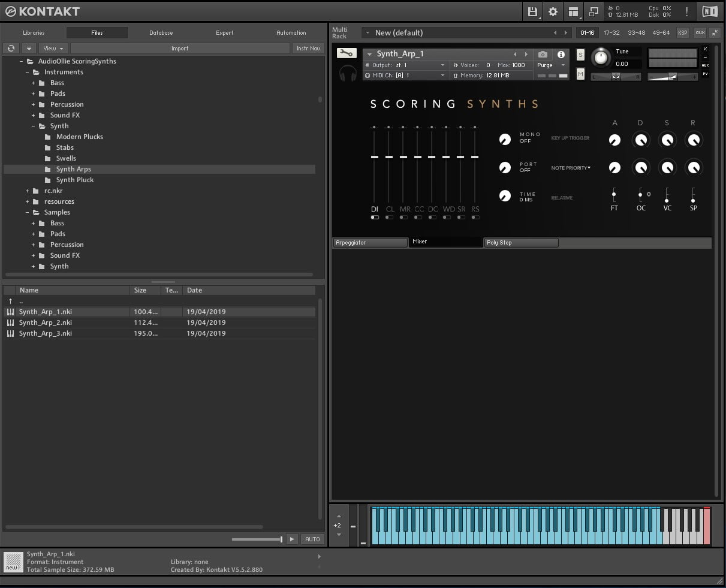Open the Purge dropdown menu
The width and height of the screenshot is (726, 588).
tap(551, 65)
